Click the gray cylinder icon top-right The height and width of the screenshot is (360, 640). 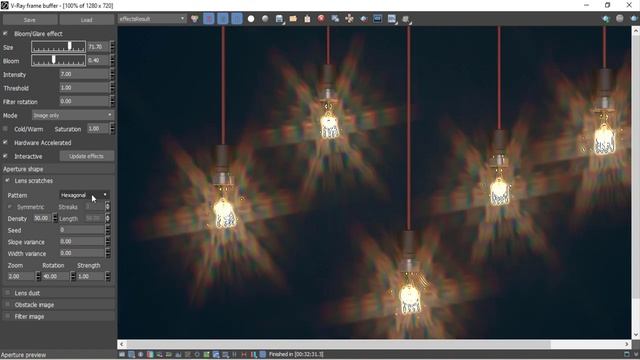tap(620, 19)
